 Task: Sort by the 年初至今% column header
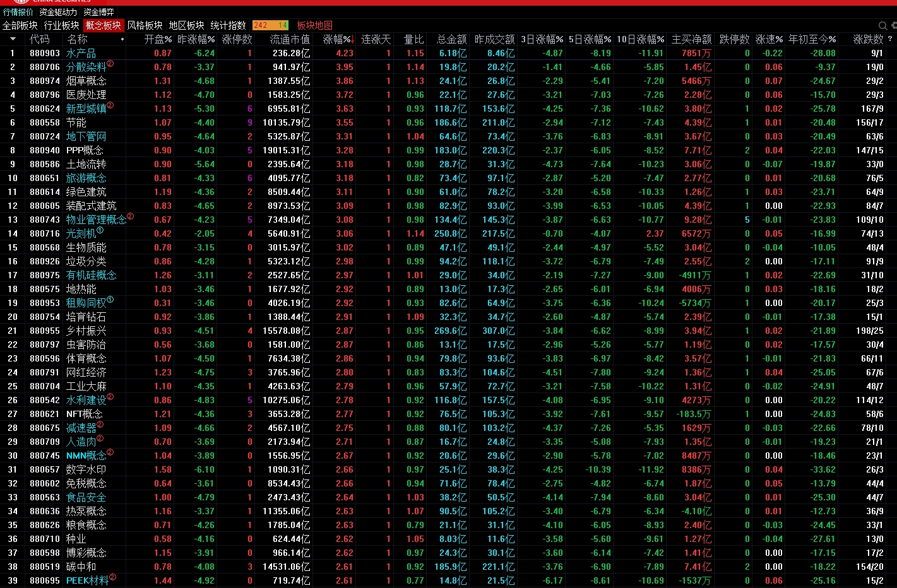[812, 39]
